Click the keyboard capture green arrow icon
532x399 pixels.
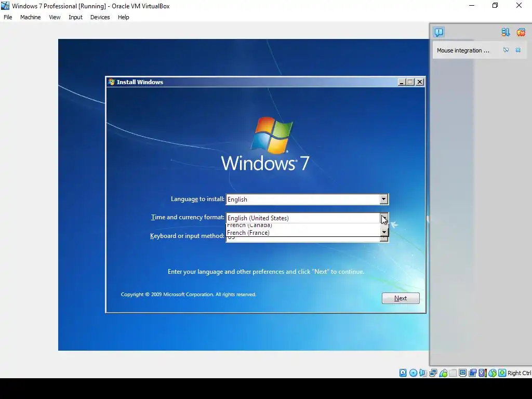tap(502, 373)
